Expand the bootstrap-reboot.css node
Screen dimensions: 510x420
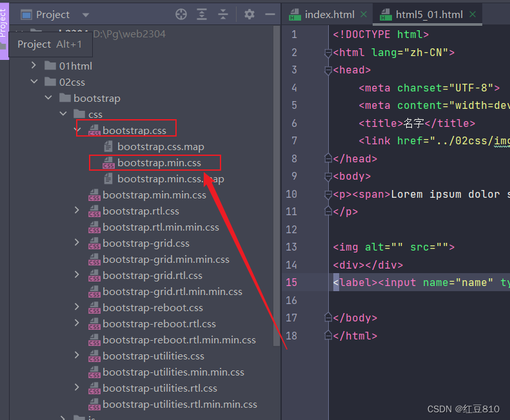tap(77, 307)
